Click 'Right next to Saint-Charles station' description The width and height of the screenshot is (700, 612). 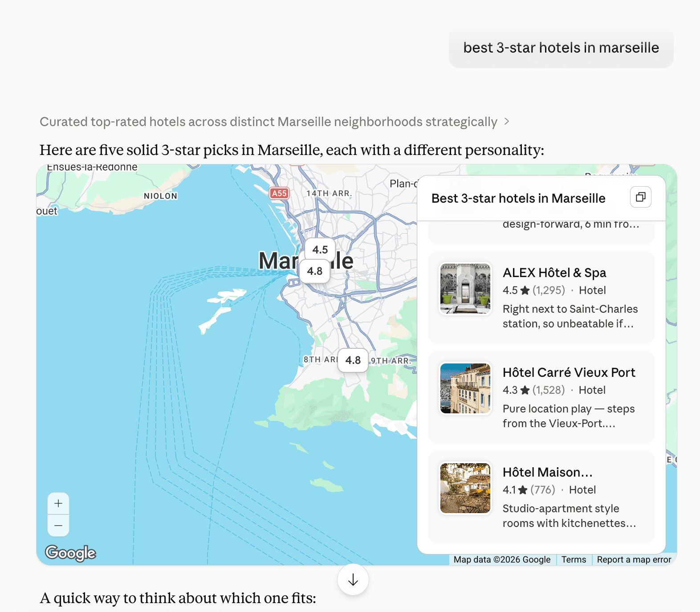pyautogui.click(x=570, y=316)
